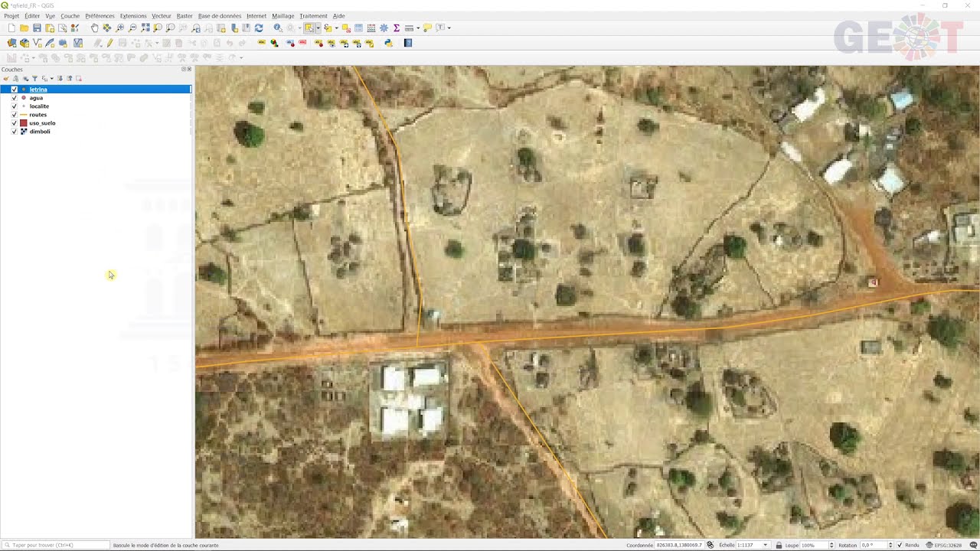Open the field calculator icon
This screenshot has width=980, height=551.
[x=371, y=28]
